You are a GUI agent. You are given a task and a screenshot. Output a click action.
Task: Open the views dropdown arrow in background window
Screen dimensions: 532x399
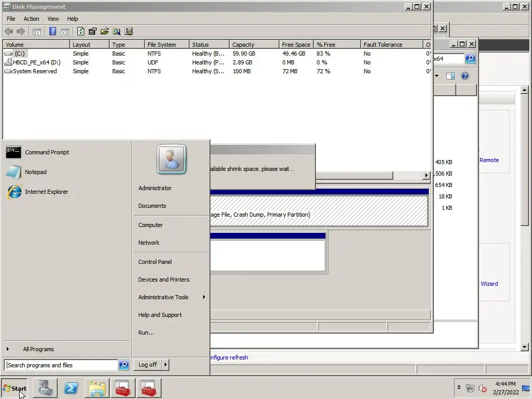coord(436,76)
